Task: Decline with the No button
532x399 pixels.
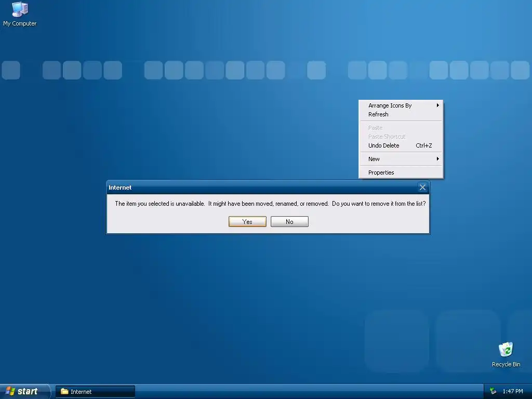Action: tap(289, 221)
